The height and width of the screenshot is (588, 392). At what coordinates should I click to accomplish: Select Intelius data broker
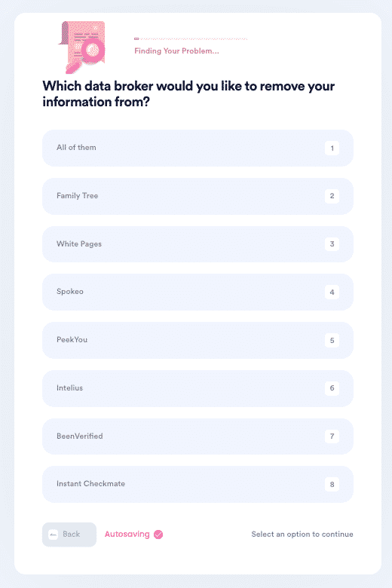click(198, 388)
